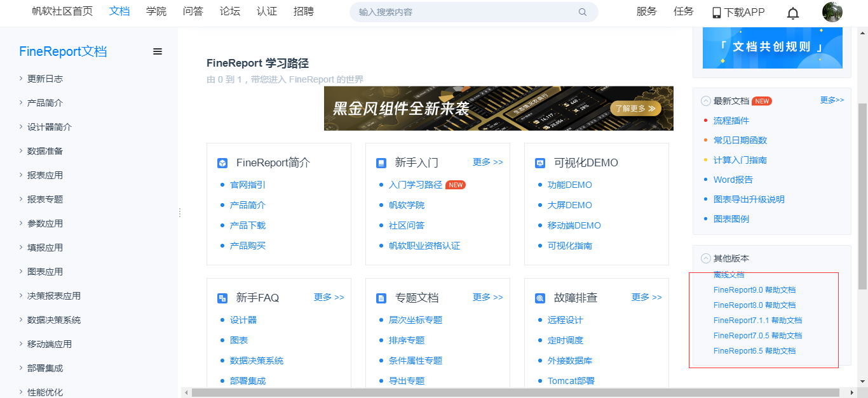Click the 文档共创规则 banner
The width and height of the screenshot is (868, 398).
click(773, 48)
